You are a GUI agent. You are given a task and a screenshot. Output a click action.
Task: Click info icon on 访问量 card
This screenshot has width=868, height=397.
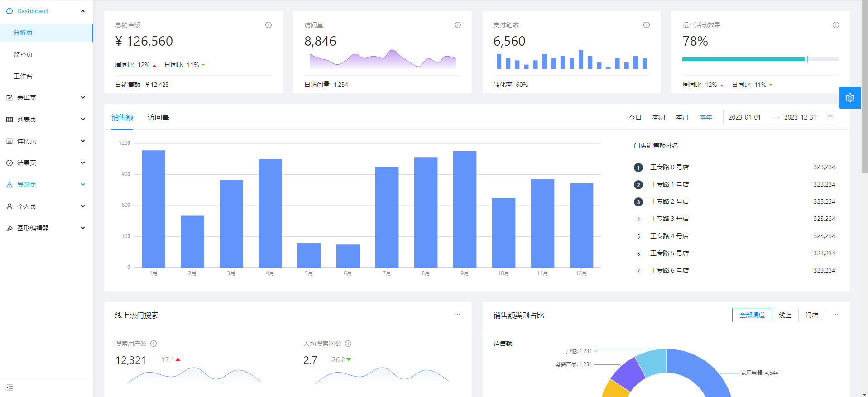coord(458,25)
